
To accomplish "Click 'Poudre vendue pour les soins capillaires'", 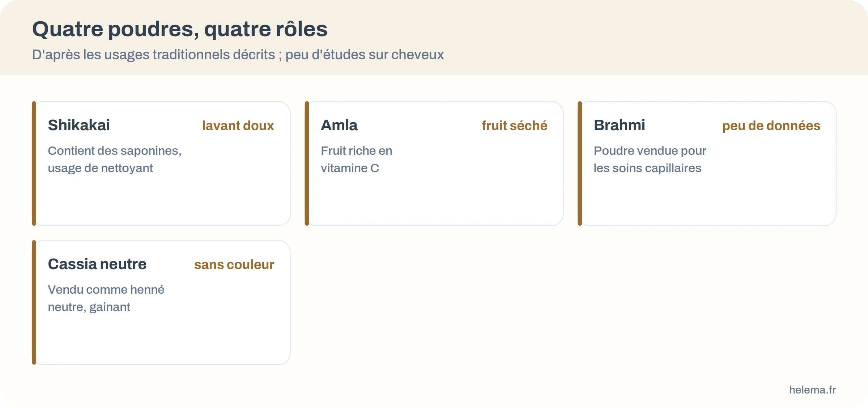I will coord(650,159).
